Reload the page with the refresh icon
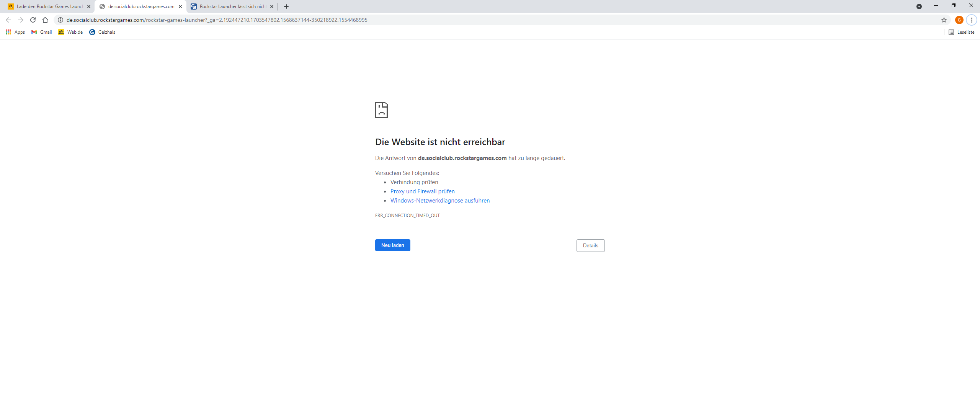 tap(33, 20)
